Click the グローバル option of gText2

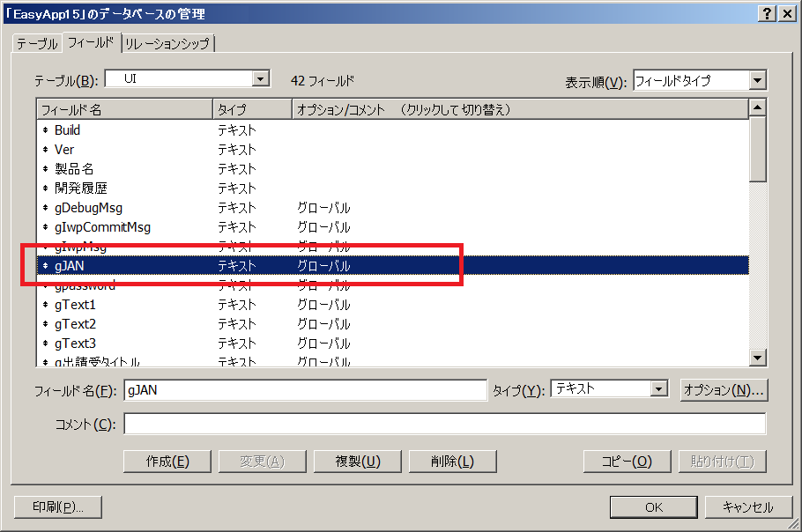click(x=323, y=324)
